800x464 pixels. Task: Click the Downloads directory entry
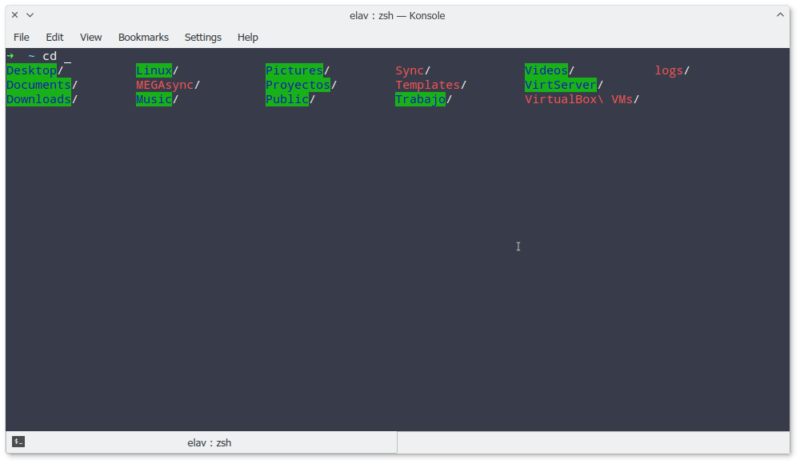point(42,99)
